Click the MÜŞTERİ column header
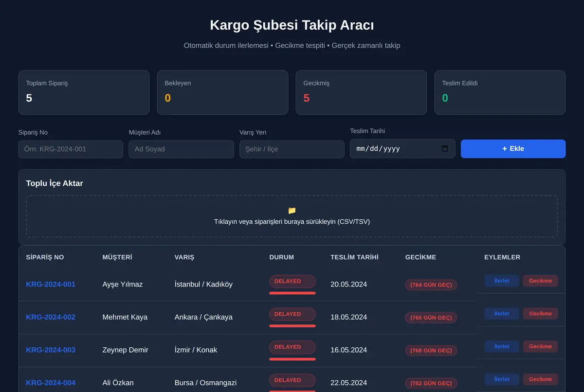Screen dimensions: 584x392 [x=117, y=257]
